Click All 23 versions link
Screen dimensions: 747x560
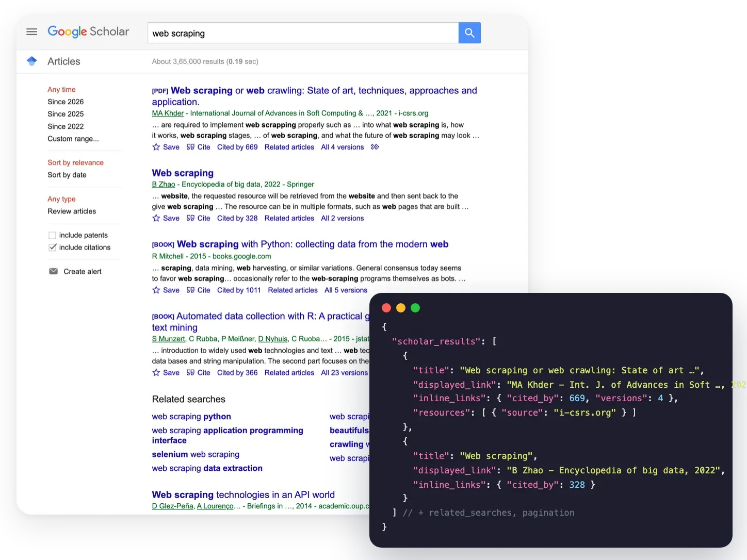345,373
